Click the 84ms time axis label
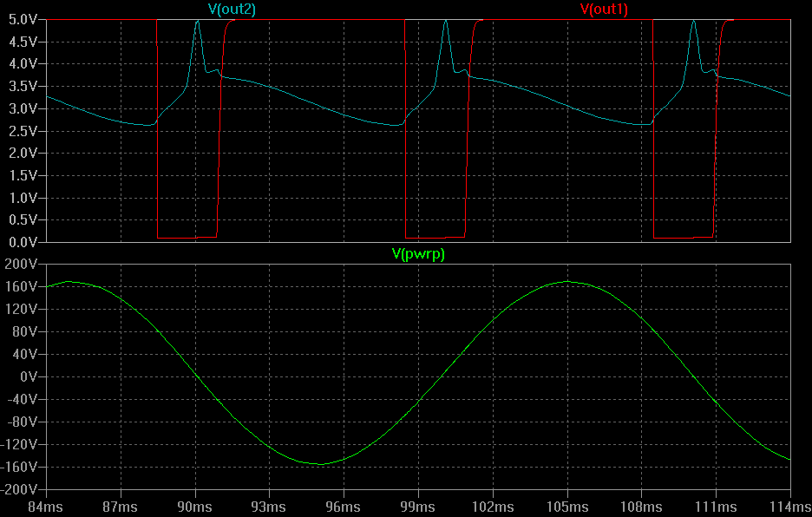The width and height of the screenshot is (812, 517). (x=46, y=507)
